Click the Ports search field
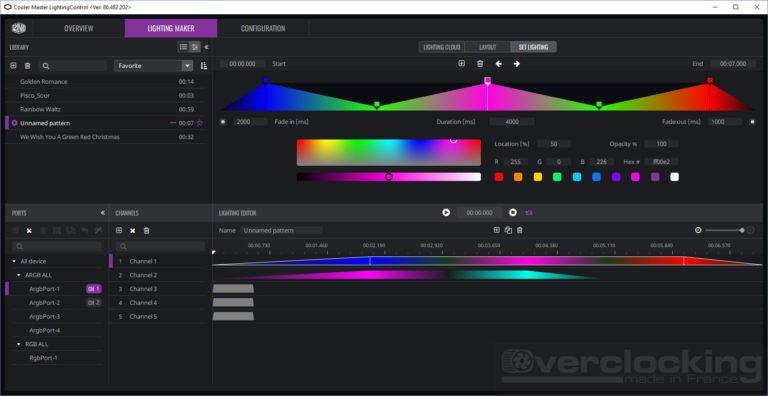The height and width of the screenshot is (396, 768). click(x=57, y=246)
